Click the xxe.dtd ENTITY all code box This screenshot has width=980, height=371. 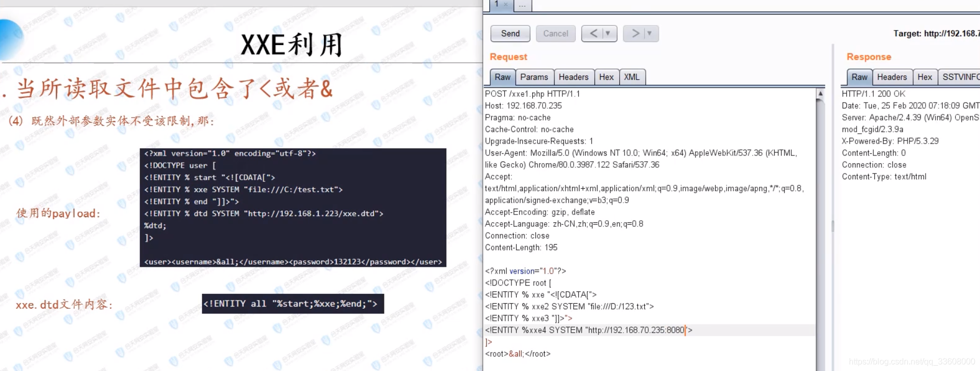coord(293,304)
